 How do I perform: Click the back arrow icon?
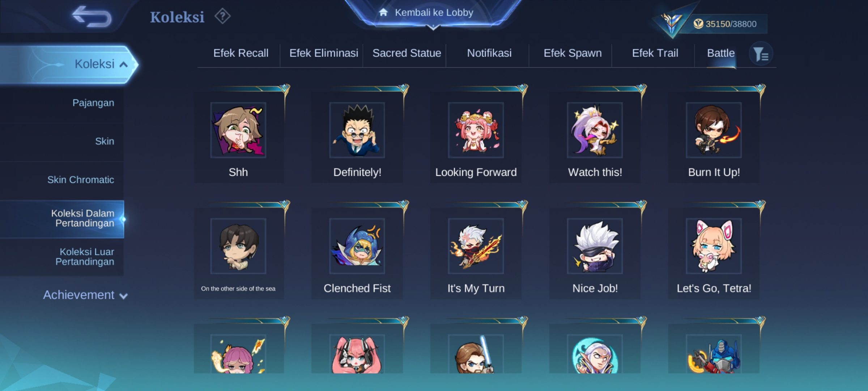tap(92, 17)
